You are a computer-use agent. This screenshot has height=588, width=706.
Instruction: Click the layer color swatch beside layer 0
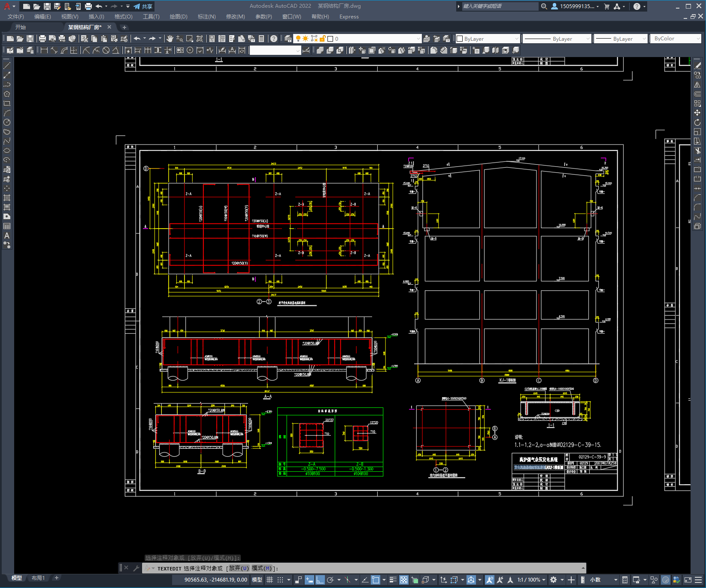click(330, 39)
